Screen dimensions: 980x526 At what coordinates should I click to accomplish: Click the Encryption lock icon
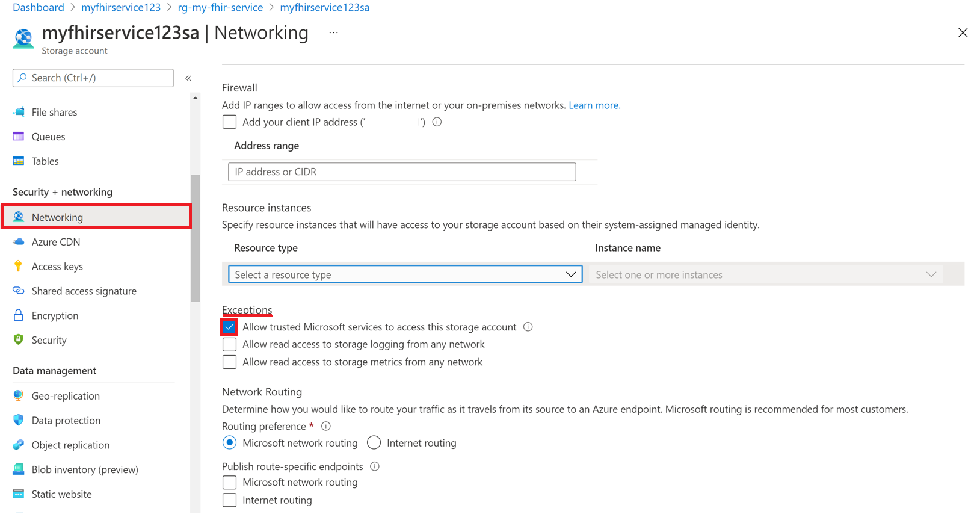(19, 315)
